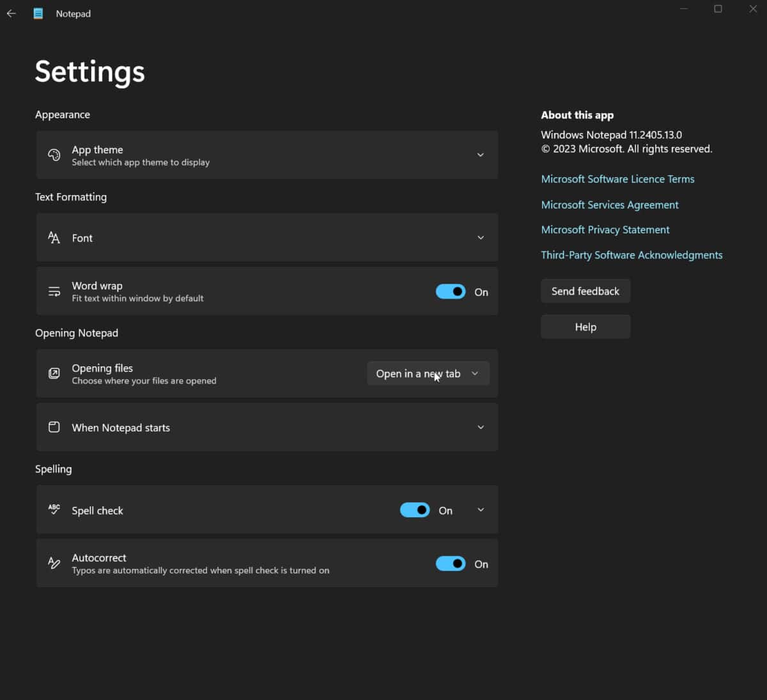
Task: Click the When Notepad starts icon
Action: tap(54, 427)
